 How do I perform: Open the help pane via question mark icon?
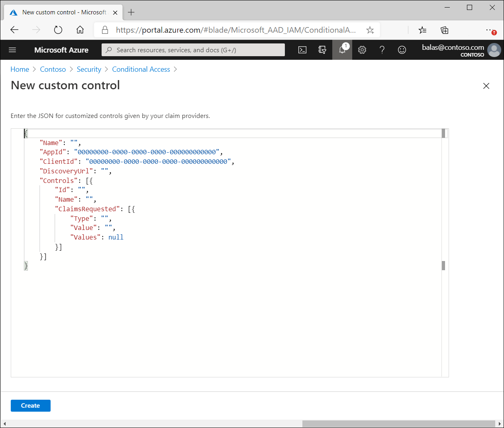click(382, 50)
